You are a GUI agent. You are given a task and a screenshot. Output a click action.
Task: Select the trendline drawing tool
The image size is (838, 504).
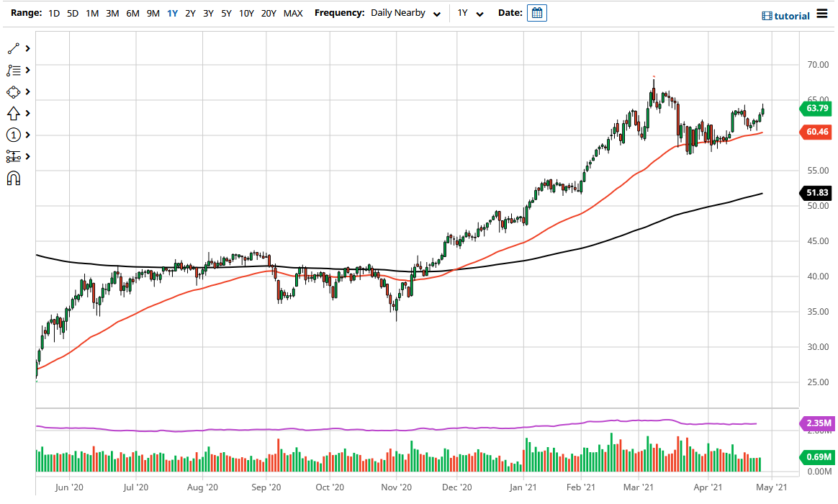(x=14, y=48)
